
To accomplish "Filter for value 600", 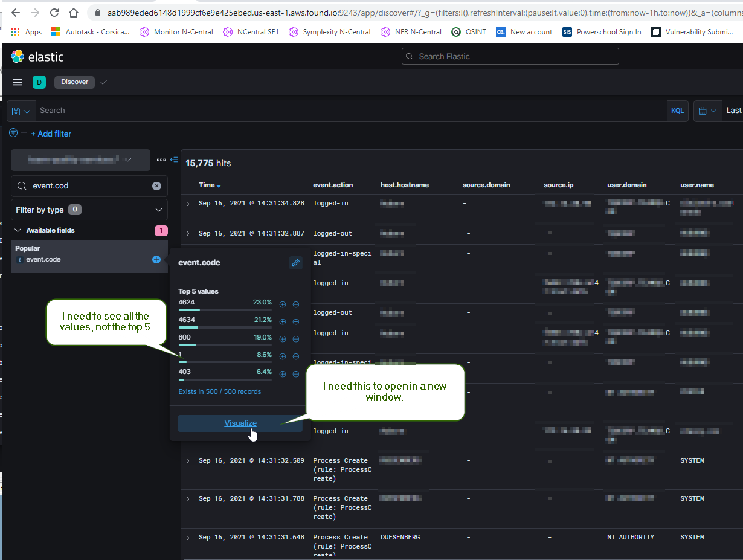I will (x=283, y=340).
